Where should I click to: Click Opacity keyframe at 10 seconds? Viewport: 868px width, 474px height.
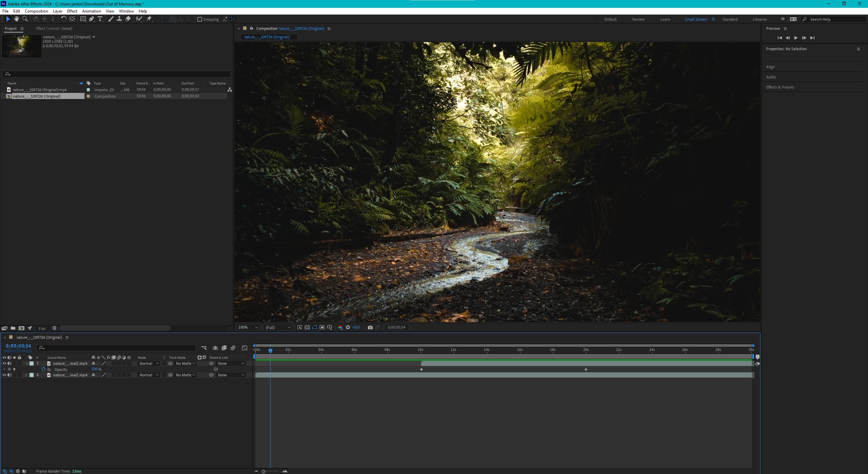(421, 369)
